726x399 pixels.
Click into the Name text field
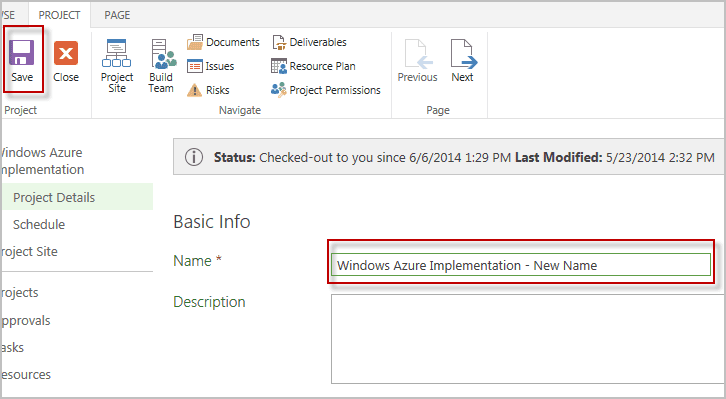click(521, 265)
